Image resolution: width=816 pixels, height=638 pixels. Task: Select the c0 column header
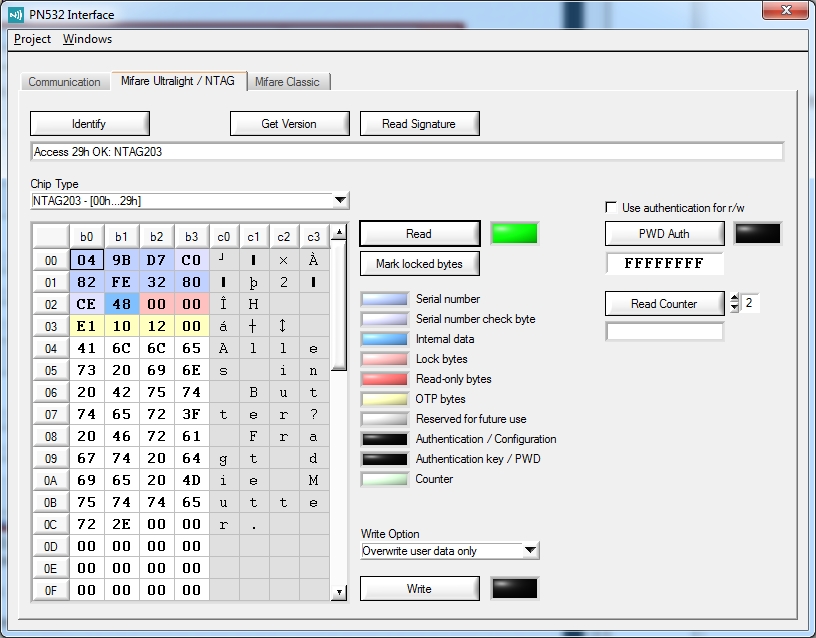click(x=224, y=237)
